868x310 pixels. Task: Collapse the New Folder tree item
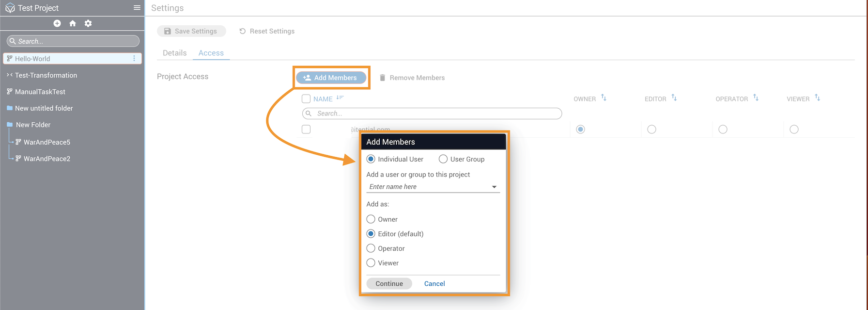click(10, 125)
